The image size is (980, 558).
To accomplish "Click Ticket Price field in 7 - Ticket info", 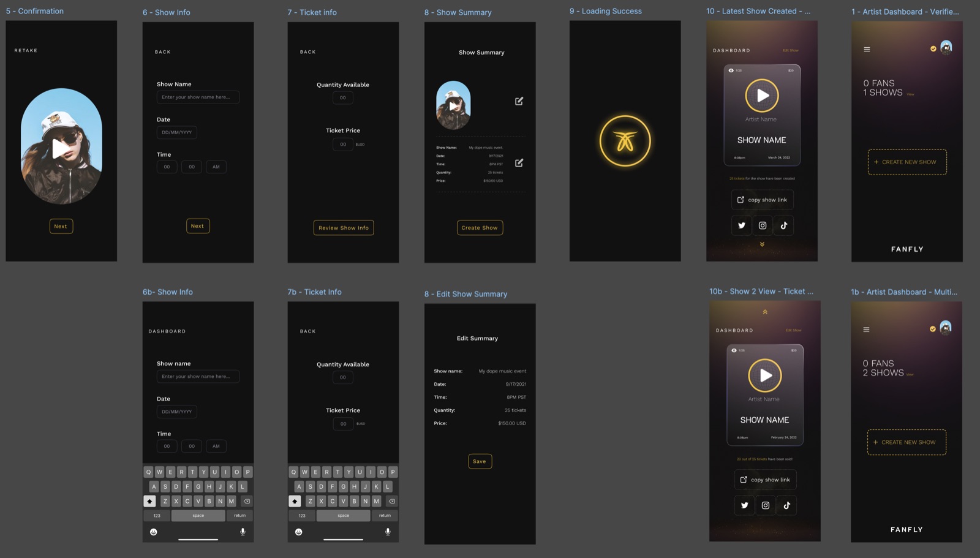I will (343, 145).
